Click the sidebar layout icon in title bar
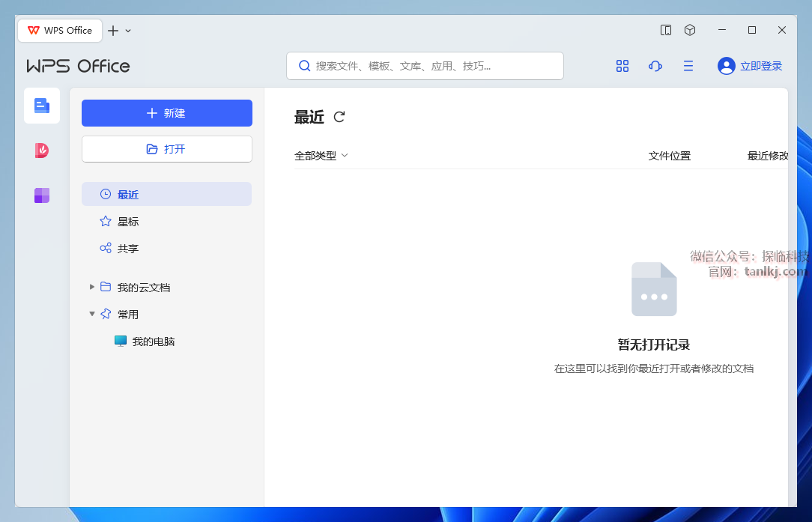The width and height of the screenshot is (812, 522). point(665,30)
